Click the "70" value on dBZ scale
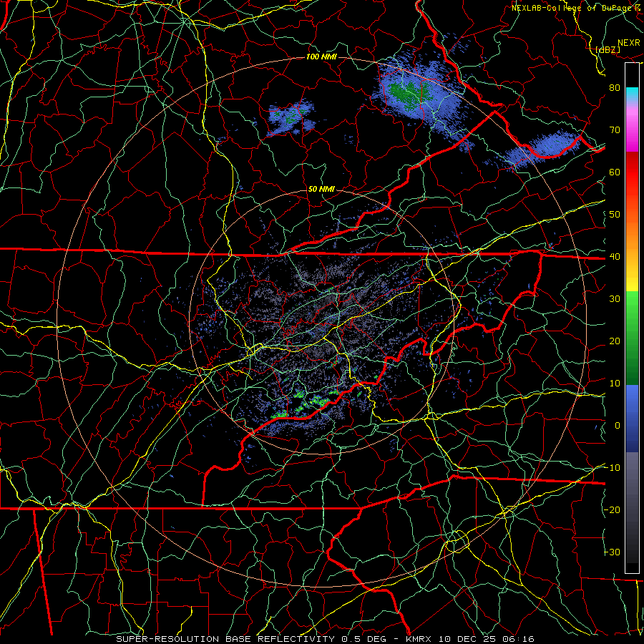 pos(615,130)
